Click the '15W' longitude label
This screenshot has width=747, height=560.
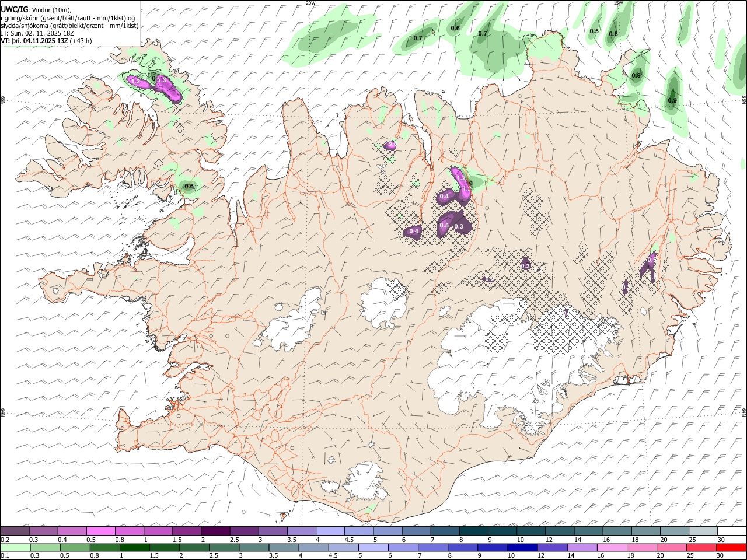coord(618,3)
